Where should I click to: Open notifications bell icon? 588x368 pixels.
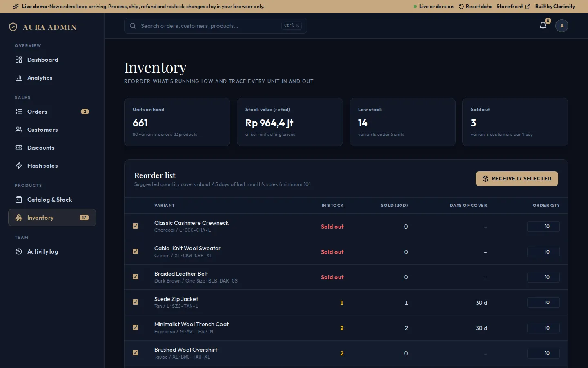pyautogui.click(x=543, y=26)
